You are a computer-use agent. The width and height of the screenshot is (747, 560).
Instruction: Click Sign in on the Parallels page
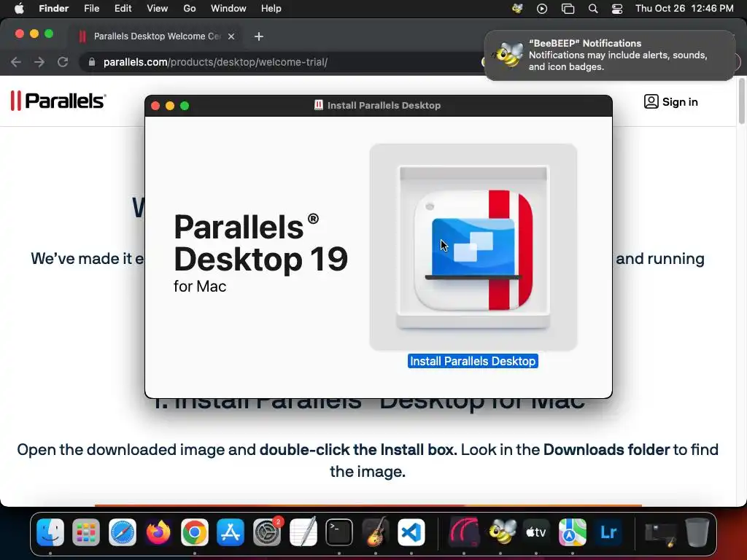tap(671, 101)
